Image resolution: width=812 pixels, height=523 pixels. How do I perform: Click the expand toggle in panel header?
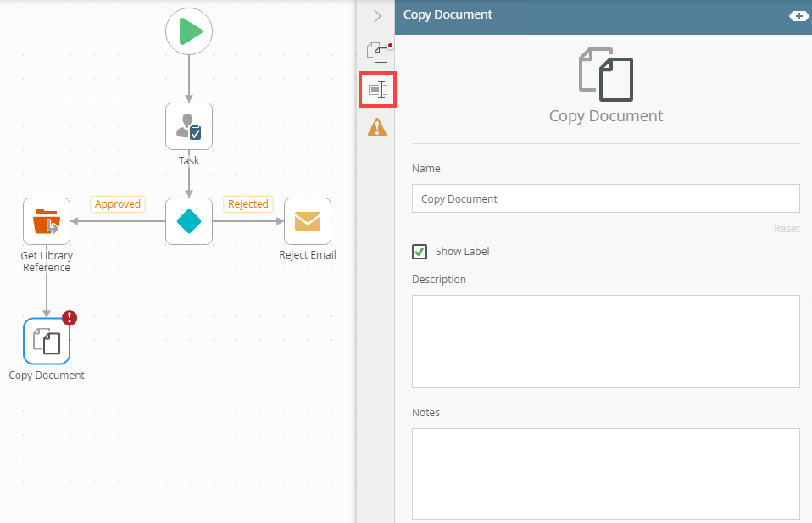click(798, 15)
